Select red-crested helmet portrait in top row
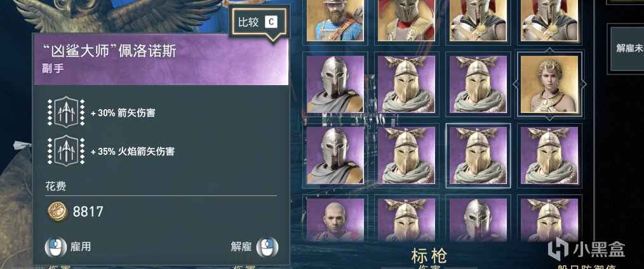This screenshot has height=269, width=644. point(406,20)
